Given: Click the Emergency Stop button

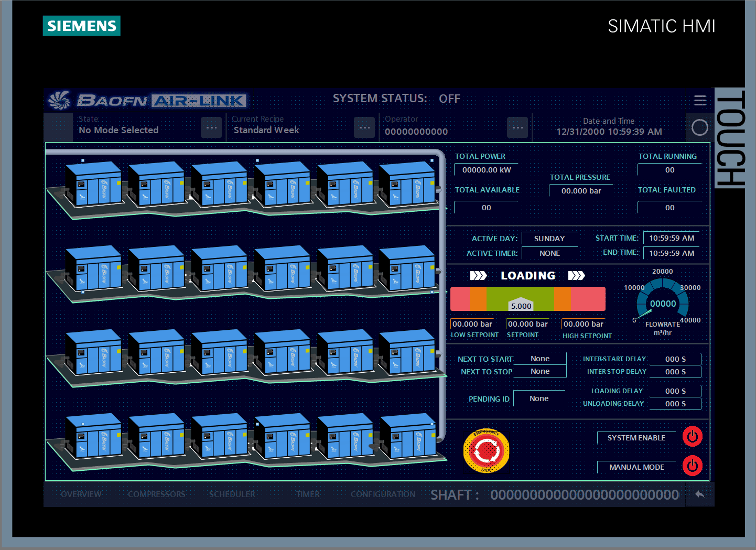Looking at the screenshot, I should tap(487, 451).
